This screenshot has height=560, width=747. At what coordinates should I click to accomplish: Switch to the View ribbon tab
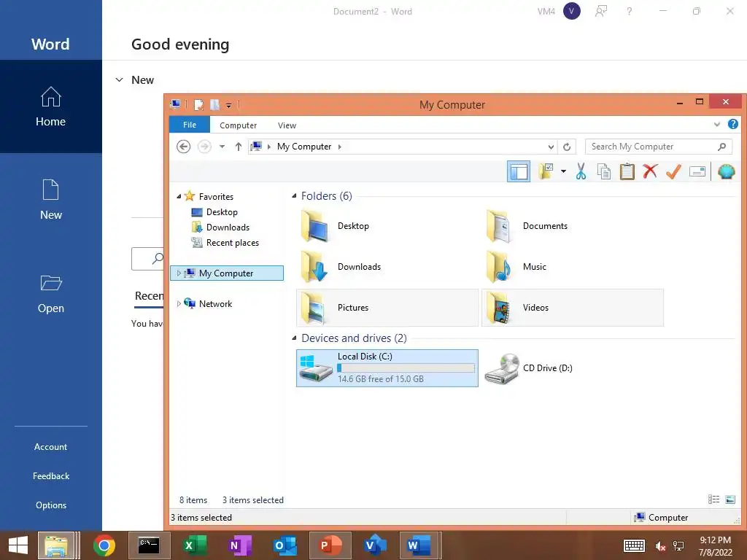click(x=287, y=125)
